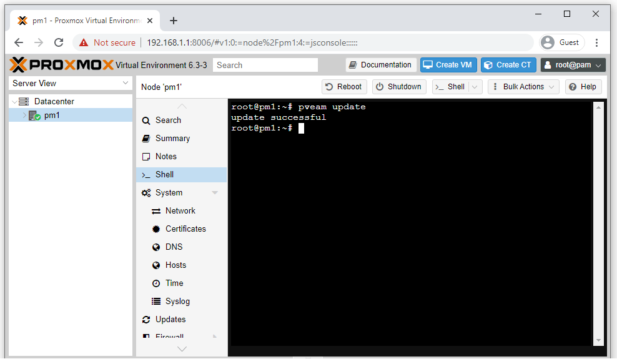The height and width of the screenshot is (364, 617).
Task: Click the Notes page icon
Action: (x=146, y=157)
